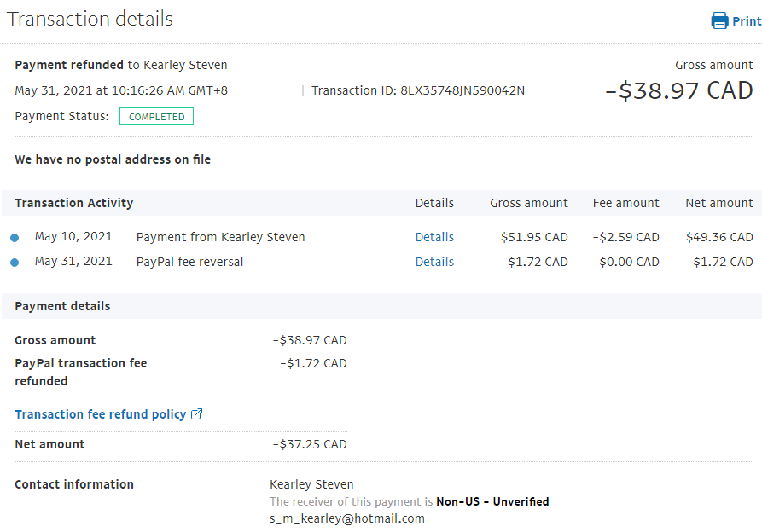Open Details for PayPal fee reversal
The image size is (762, 532).
tap(434, 262)
